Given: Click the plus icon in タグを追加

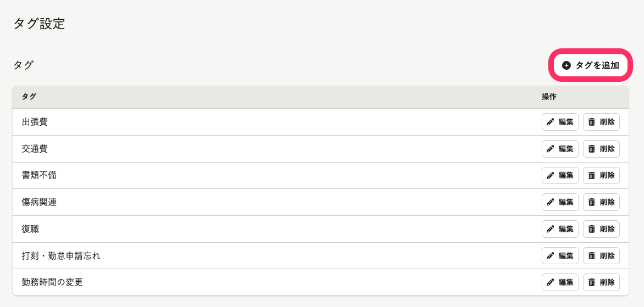Looking at the screenshot, I should 566,65.
